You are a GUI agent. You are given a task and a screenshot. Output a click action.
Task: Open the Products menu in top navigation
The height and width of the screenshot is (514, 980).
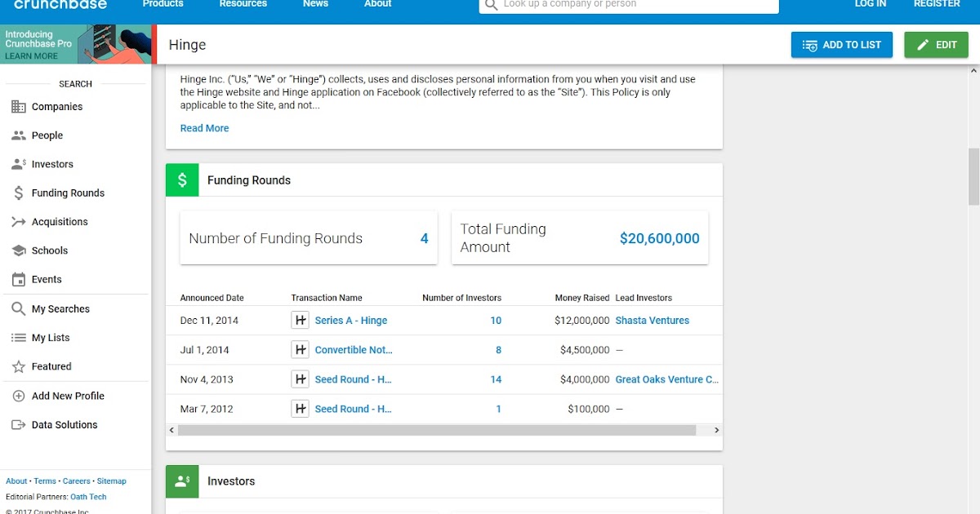point(163,4)
